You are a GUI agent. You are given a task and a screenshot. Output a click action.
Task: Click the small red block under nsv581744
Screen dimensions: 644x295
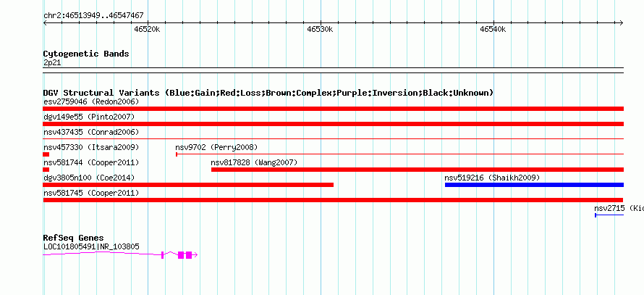[46, 170]
